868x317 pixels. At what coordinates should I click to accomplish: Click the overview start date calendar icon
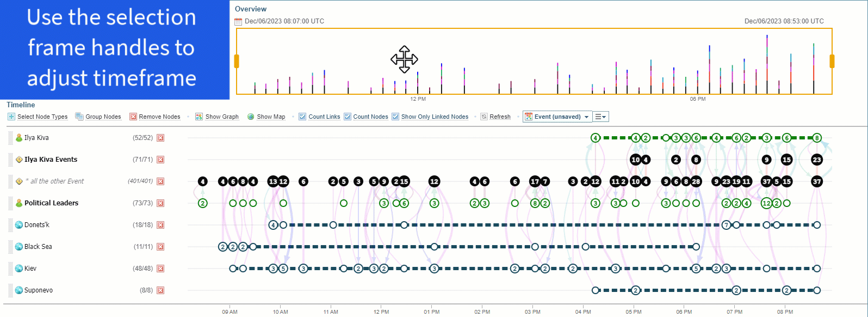pyautogui.click(x=238, y=21)
